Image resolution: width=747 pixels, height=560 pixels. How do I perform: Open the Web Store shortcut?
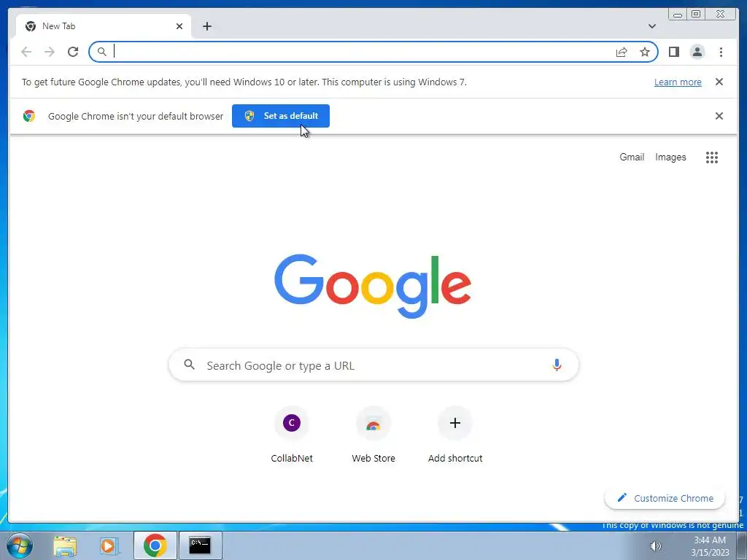coord(373,435)
